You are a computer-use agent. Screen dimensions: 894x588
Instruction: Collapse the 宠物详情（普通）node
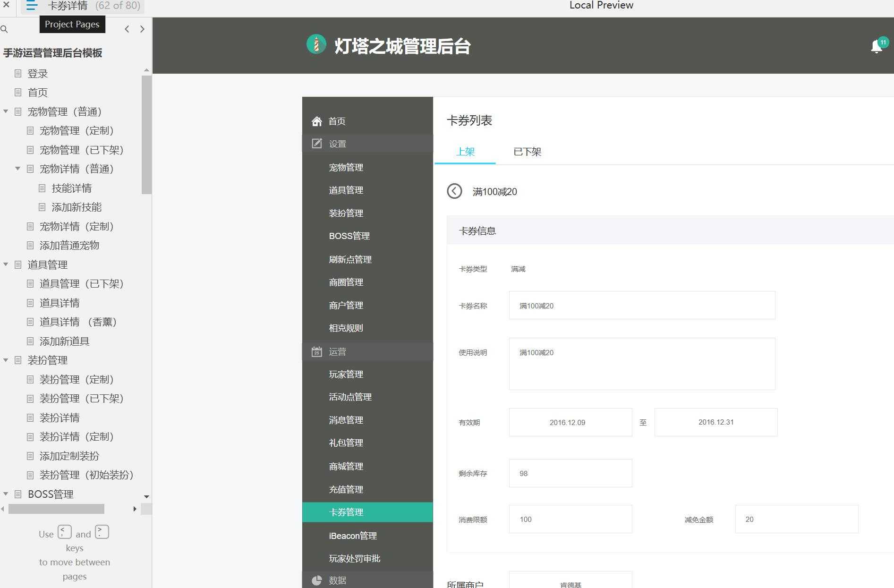tap(17, 169)
